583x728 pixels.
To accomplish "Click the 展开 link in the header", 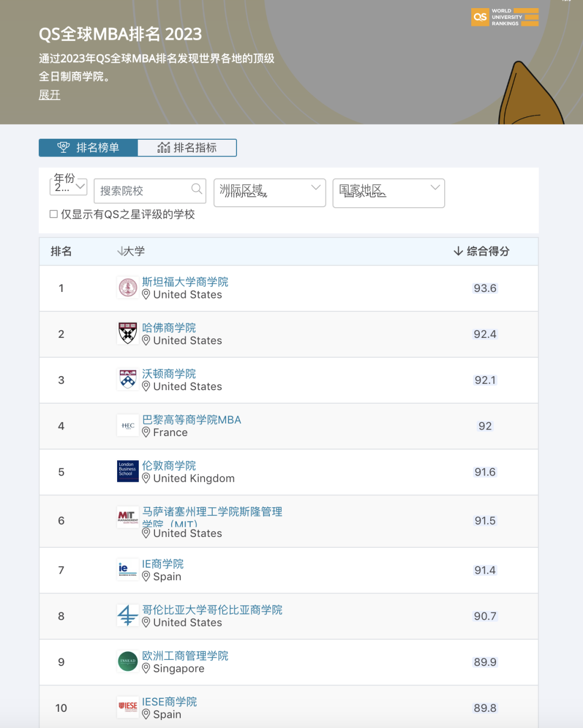I will [x=50, y=95].
